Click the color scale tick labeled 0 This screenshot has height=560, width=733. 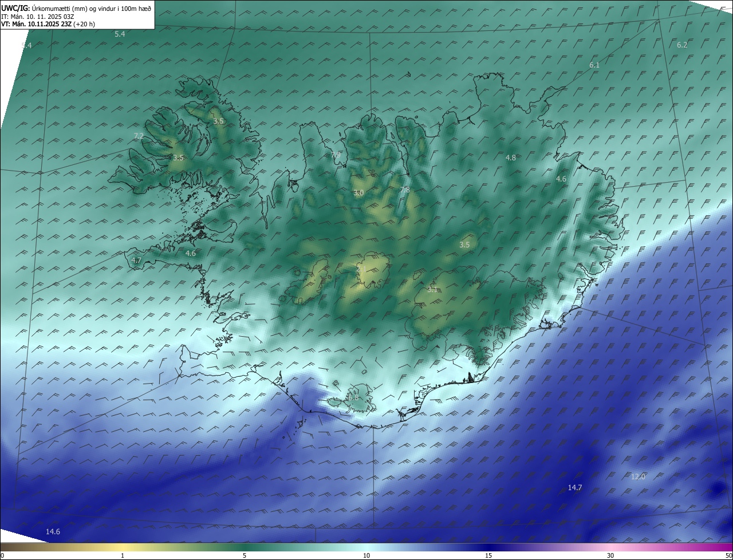(2, 555)
